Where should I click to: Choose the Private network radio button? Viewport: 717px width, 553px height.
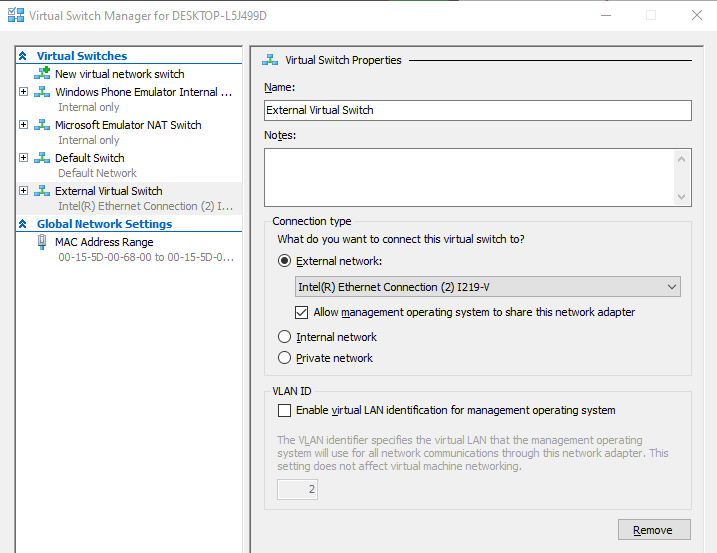285,358
